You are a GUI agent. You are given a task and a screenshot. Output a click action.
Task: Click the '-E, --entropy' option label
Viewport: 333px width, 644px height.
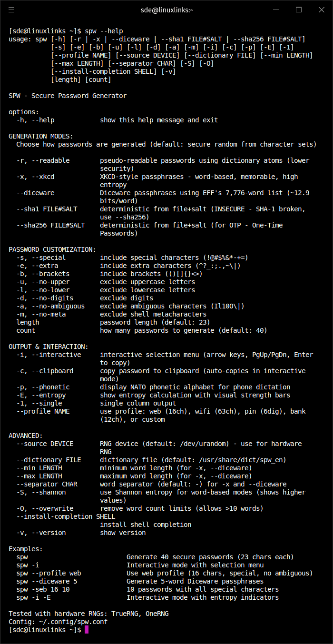tap(41, 395)
